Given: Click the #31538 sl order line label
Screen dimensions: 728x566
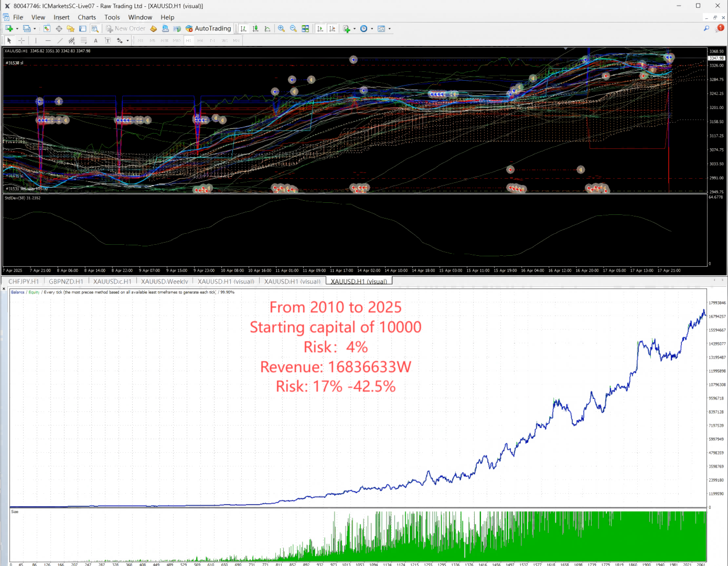Looking at the screenshot, I should (x=14, y=63).
